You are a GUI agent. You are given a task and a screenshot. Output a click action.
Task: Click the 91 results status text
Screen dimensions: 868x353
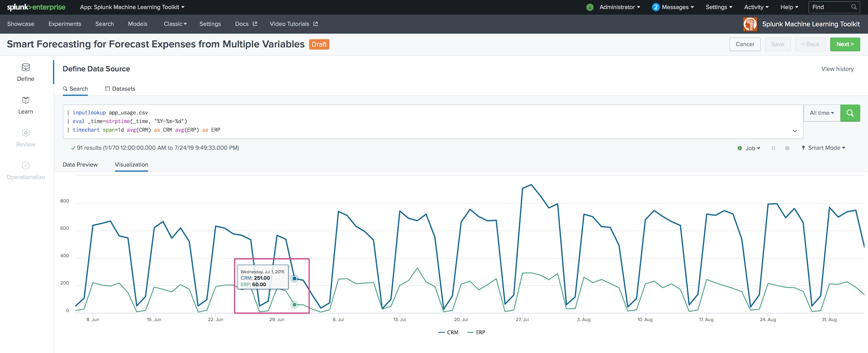point(155,148)
